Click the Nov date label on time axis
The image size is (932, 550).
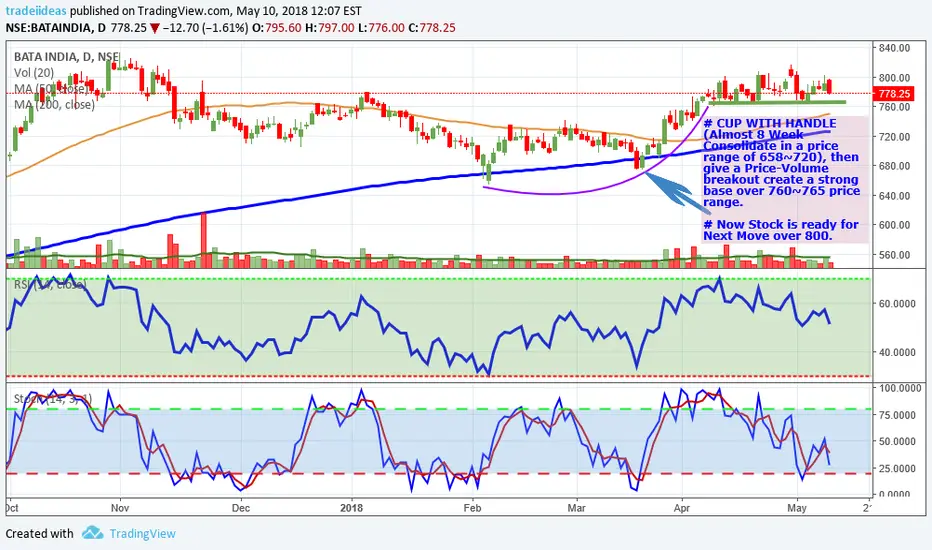coord(120,508)
